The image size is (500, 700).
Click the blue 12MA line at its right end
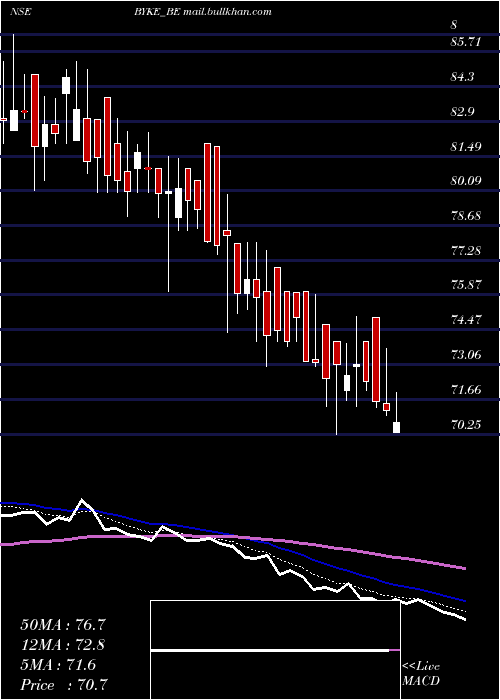click(x=463, y=600)
